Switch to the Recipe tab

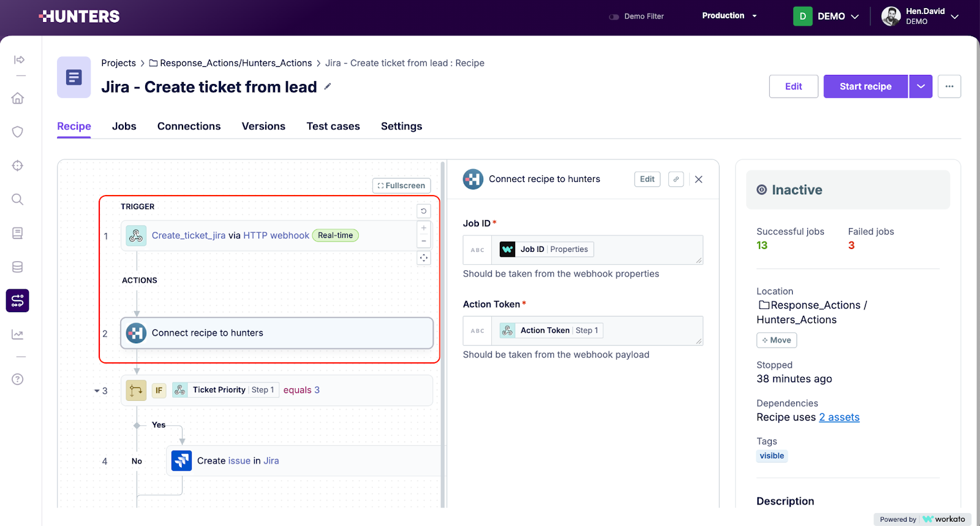click(x=74, y=126)
